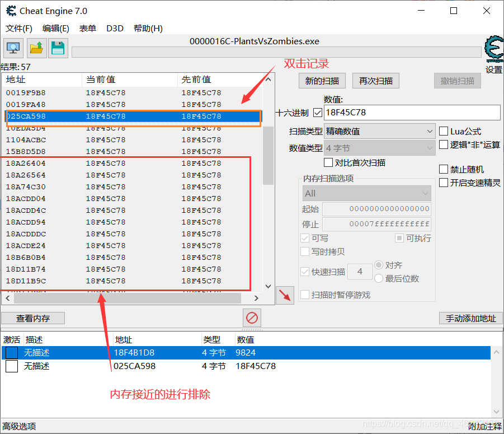Open the memory region All dropdown

coord(367,193)
